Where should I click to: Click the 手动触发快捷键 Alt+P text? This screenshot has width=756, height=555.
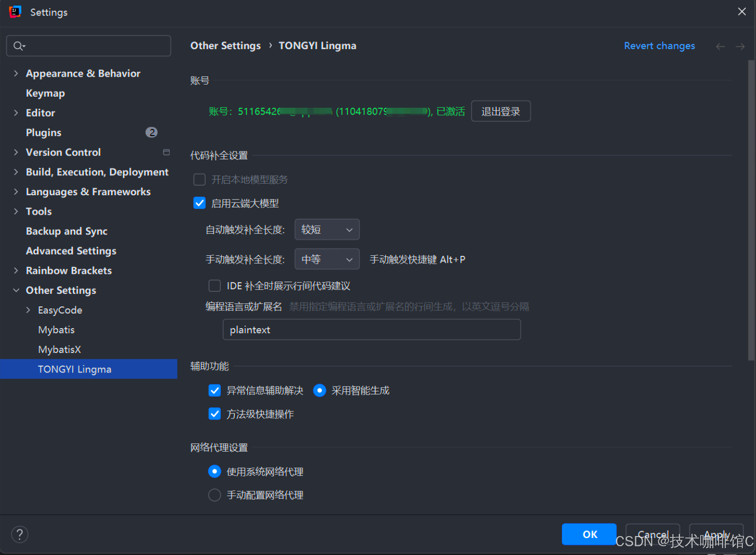click(x=417, y=259)
